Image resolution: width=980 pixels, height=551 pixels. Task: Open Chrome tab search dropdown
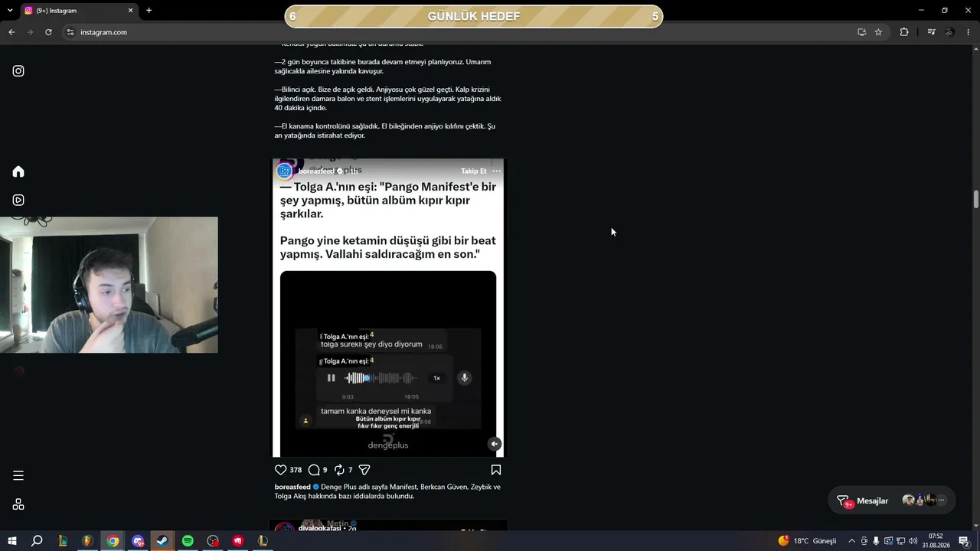tap(10, 10)
